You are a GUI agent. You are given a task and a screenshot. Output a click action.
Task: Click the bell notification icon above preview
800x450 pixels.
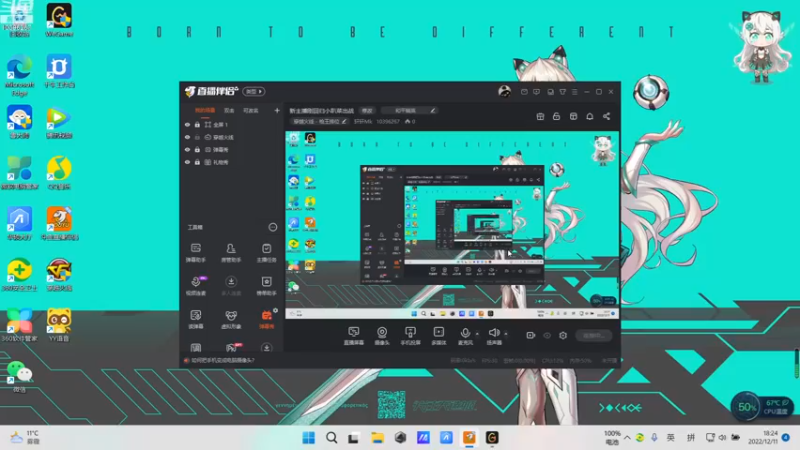[589, 116]
